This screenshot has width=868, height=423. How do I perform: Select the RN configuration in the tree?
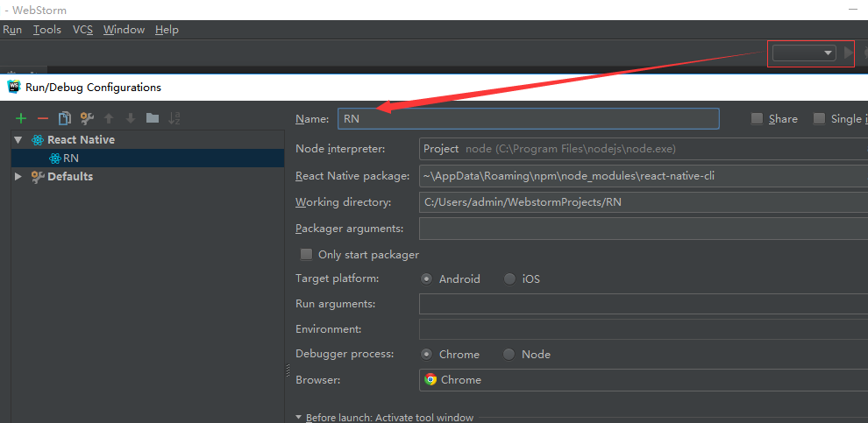pyautogui.click(x=148, y=159)
